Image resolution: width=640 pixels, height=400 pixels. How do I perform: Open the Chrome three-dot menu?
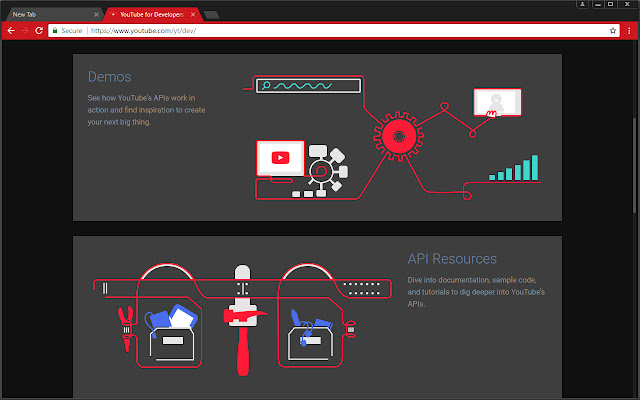629,31
